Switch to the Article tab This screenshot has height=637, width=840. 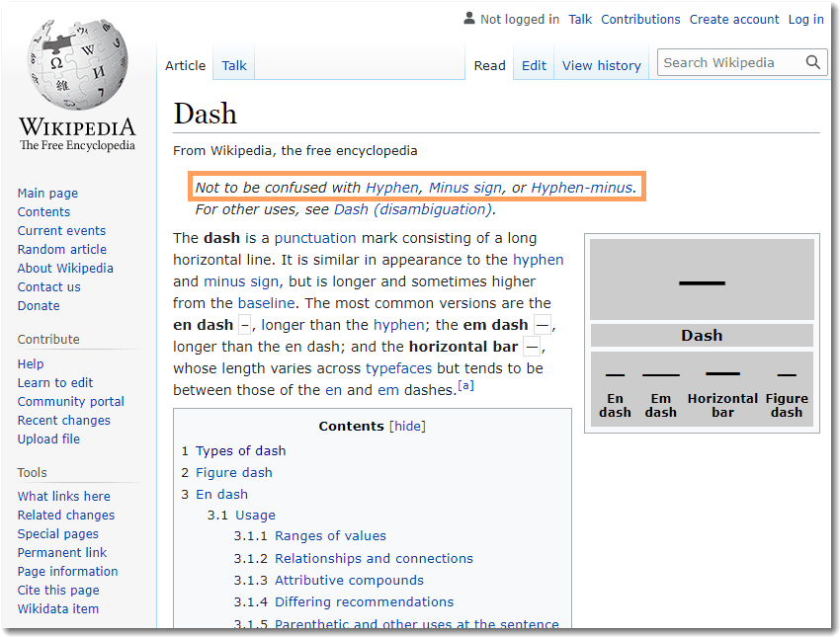click(186, 65)
